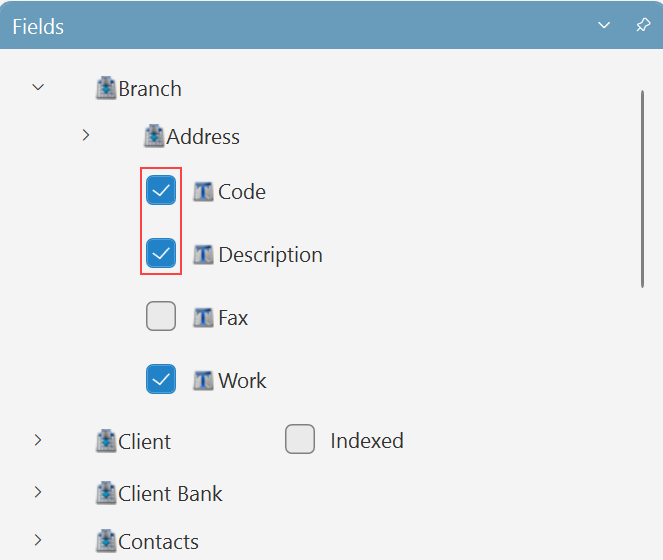Click the Client Bank table icon
This screenshot has width=663, height=560.
tap(106, 493)
